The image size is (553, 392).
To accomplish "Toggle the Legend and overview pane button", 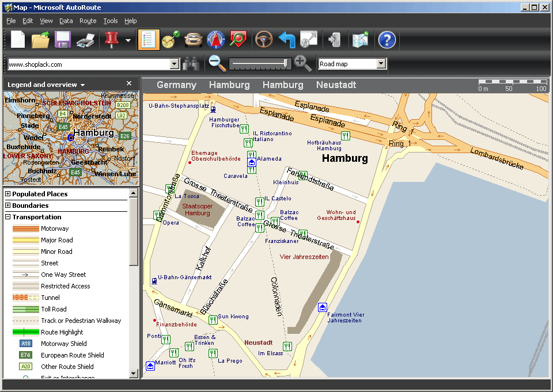I will pos(149,40).
